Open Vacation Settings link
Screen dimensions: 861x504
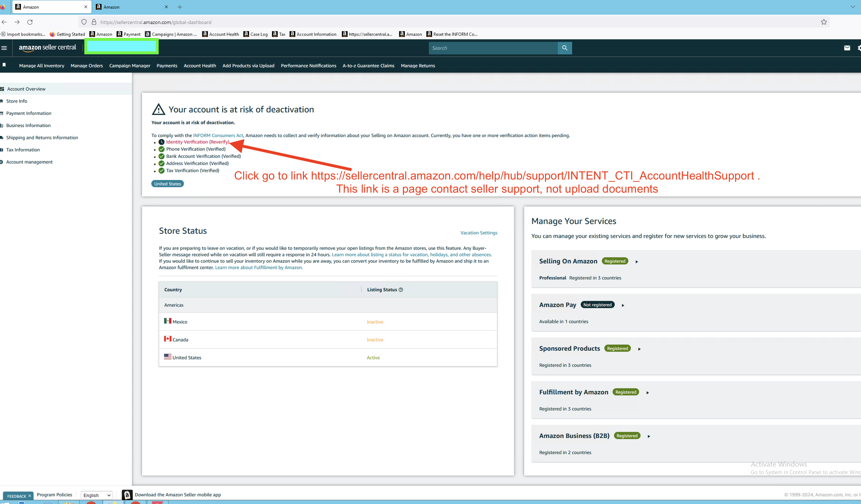click(479, 233)
